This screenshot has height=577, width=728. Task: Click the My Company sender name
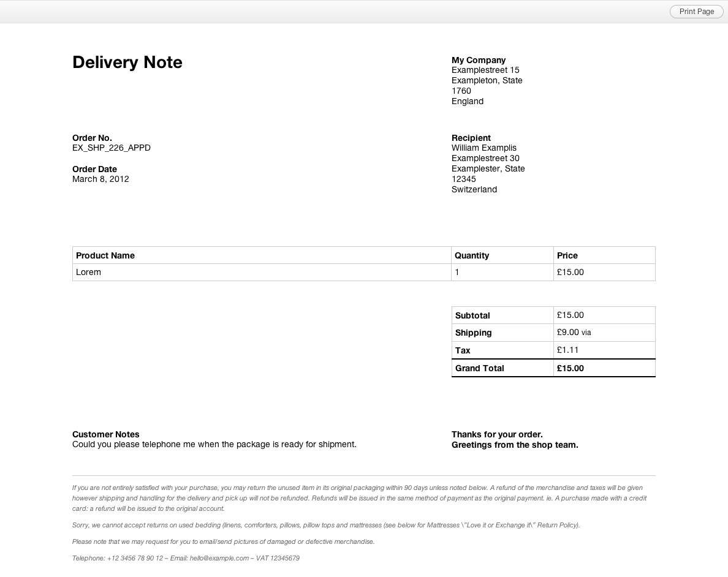pyautogui.click(x=479, y=60)
